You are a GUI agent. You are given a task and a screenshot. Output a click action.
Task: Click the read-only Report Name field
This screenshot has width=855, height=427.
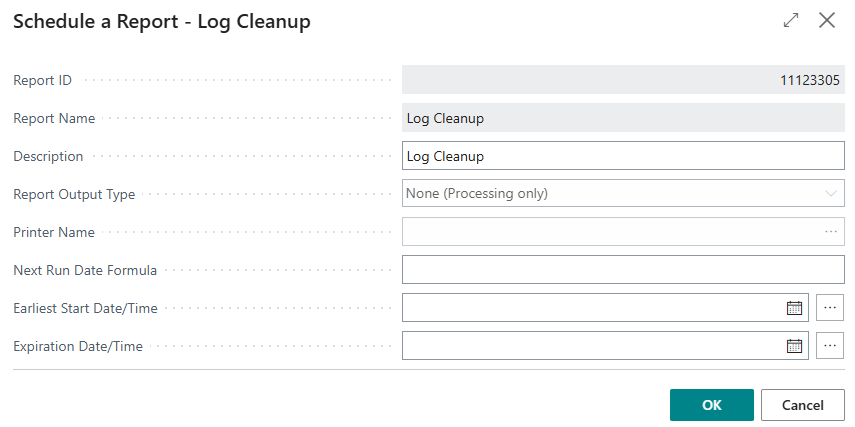point(624,118)
